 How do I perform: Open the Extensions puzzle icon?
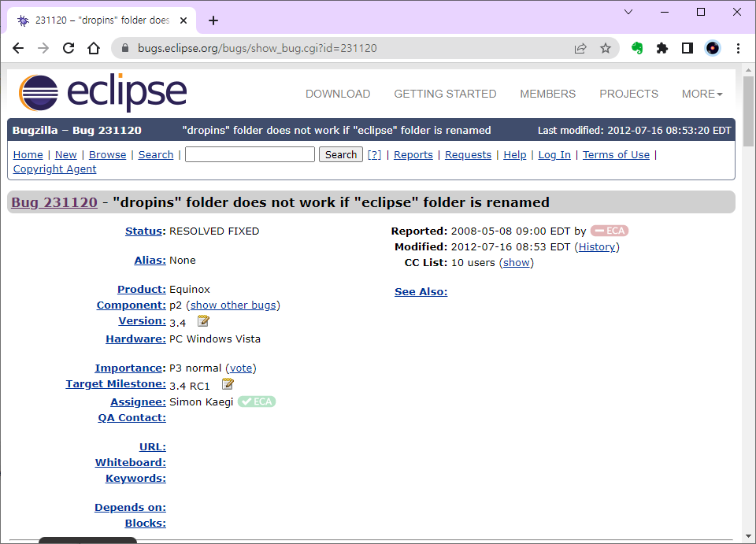[662, 48]
